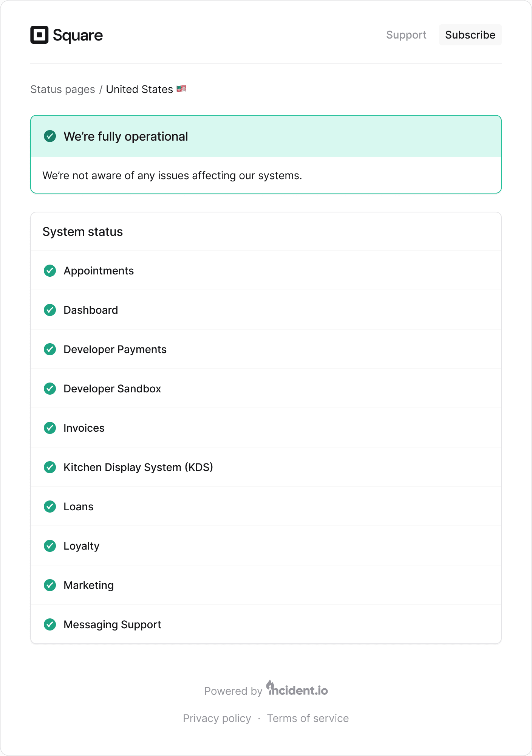Click the checkmark icon next to Loans
The height and width of the screenshot is (756, 532).
tap(50, 507)
